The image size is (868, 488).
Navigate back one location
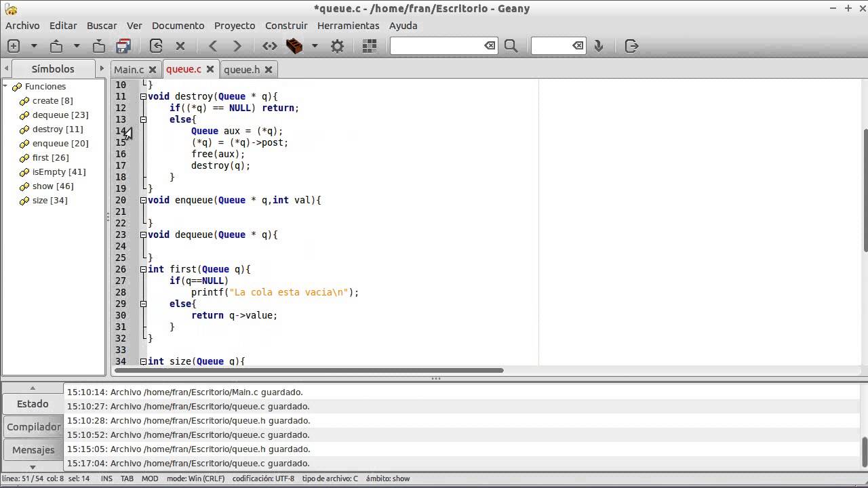pos(213,46)
